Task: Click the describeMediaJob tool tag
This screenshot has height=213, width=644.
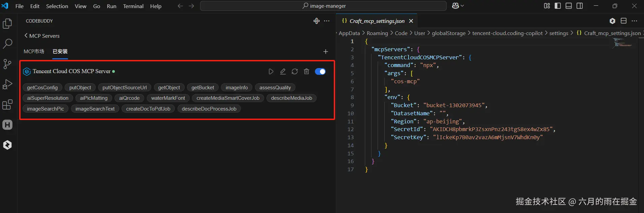Action: point(292,98)
